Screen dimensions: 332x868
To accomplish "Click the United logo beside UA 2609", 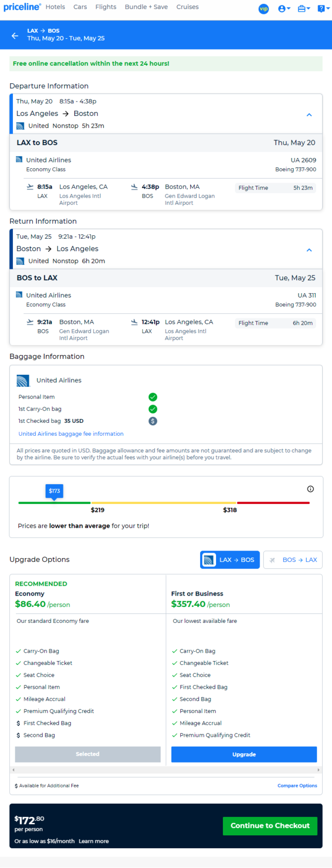I will coord(19,159).
